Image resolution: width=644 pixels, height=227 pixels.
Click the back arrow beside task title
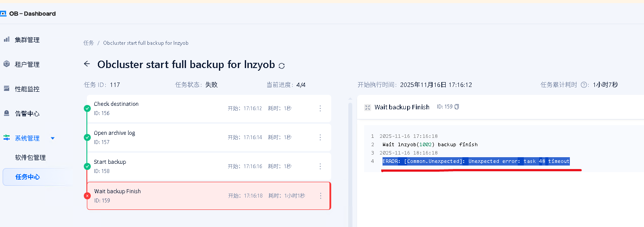[x=87, y=64]
